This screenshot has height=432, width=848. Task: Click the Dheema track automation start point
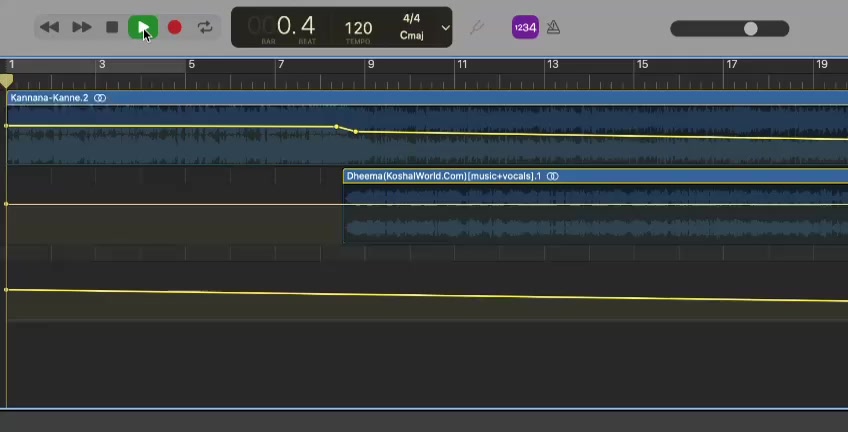point(6,204)
